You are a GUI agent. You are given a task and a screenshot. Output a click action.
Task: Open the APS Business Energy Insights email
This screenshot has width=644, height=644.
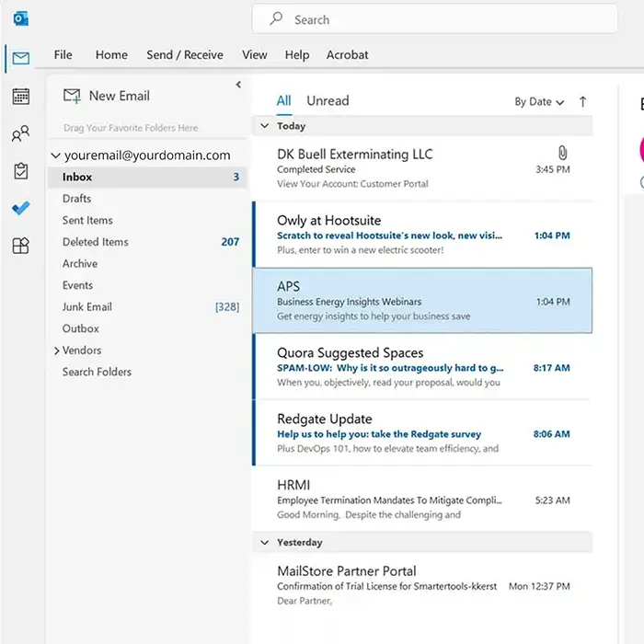pyautogui.click(x=422, y=301)
